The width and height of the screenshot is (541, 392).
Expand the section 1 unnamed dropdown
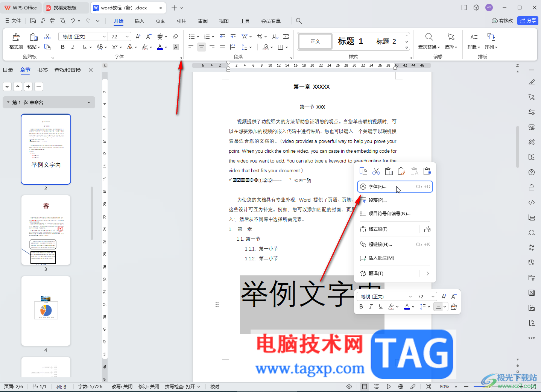tap(89, 102)
